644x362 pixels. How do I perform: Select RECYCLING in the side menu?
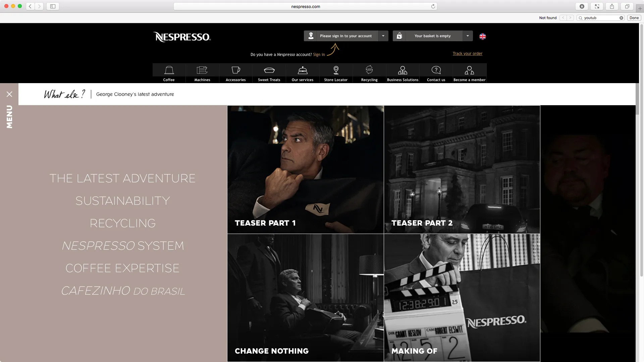[x=122, y=223]
